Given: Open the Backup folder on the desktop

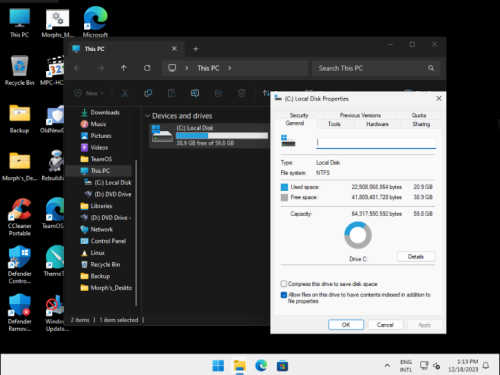Looking at the screenshot, I should tap(19, 119).
